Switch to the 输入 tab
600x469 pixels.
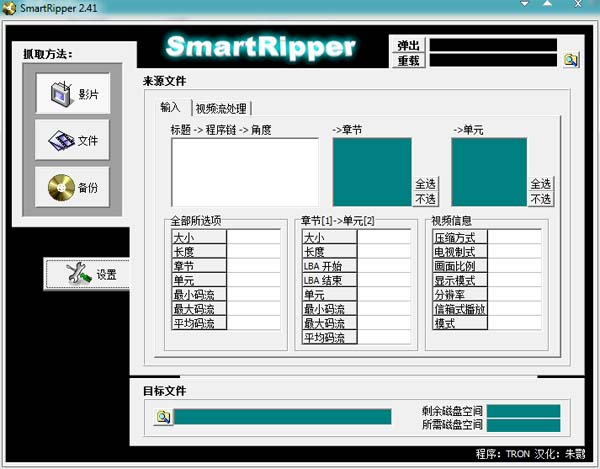170,107
